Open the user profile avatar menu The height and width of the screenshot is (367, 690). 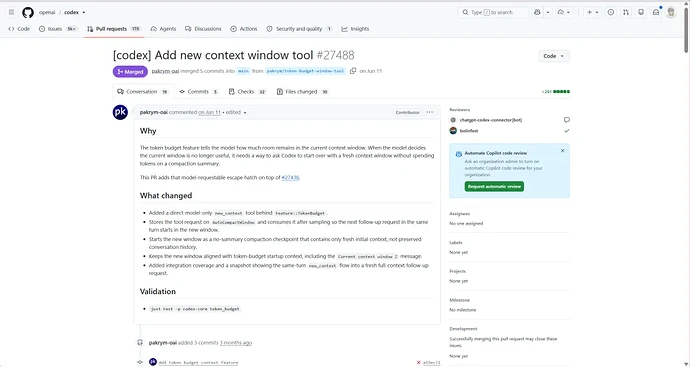pos(671,12)
